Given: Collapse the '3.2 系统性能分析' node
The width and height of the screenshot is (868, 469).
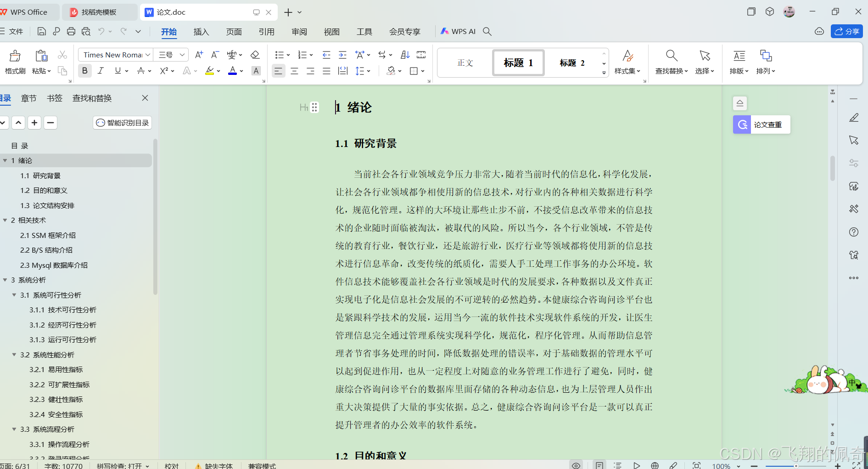Looking at the screenshot, I should coord(14,355).
